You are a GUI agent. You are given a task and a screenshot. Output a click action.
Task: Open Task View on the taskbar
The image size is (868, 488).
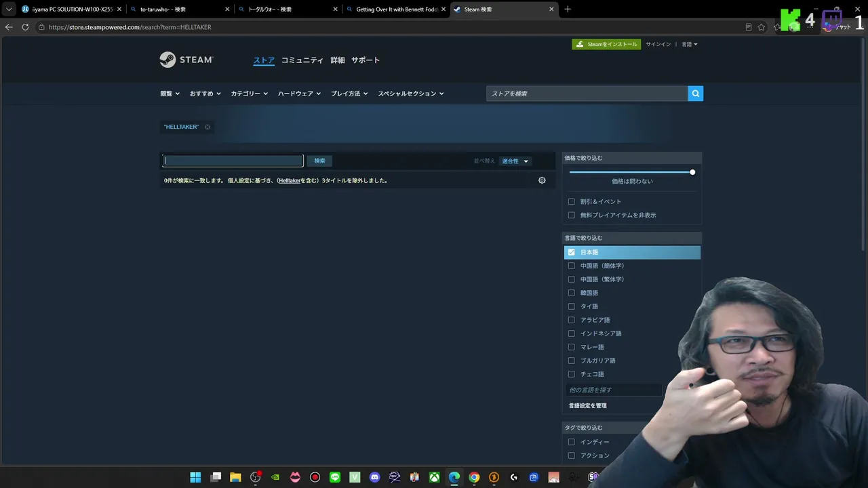coord(216,477)
